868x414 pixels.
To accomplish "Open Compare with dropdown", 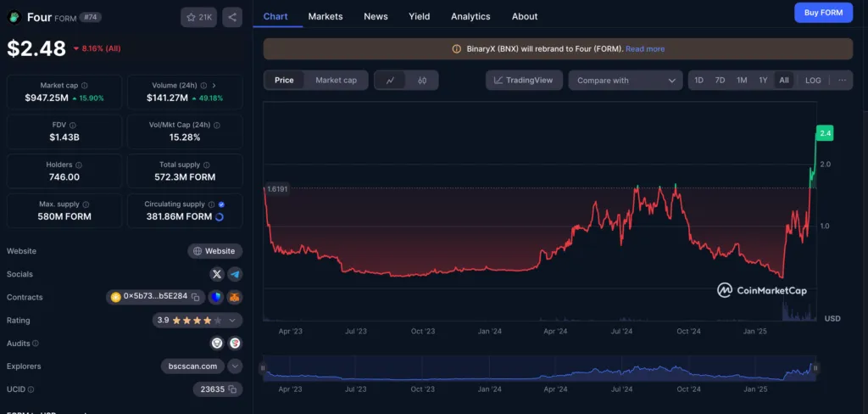I will click(626, 81).
